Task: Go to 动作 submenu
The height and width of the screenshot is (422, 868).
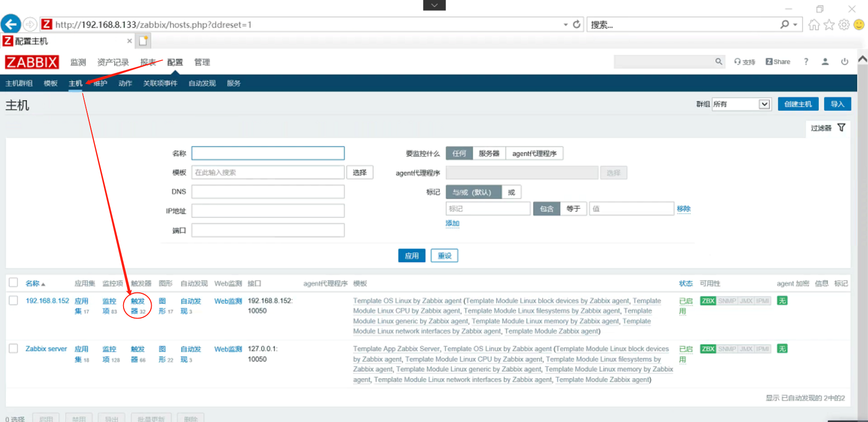Action: coord(125,83)
